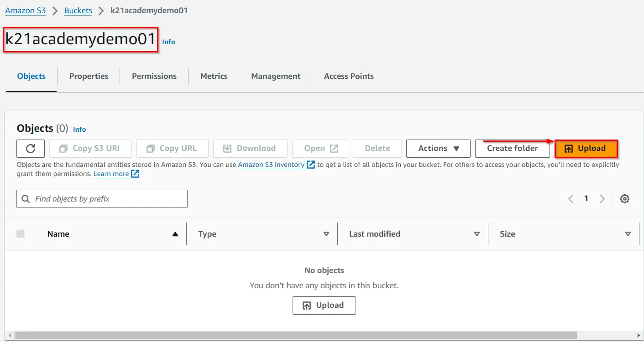
Task: Click the orange Upload button
Action: [x=586, y=149]
